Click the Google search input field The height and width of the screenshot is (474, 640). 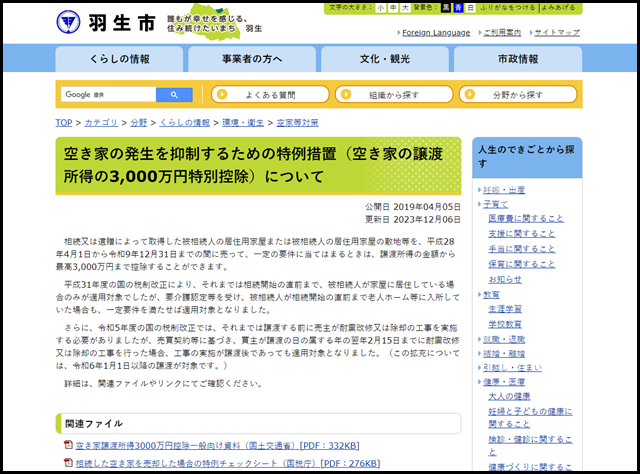pyautogui.click(x=109, y=95)
